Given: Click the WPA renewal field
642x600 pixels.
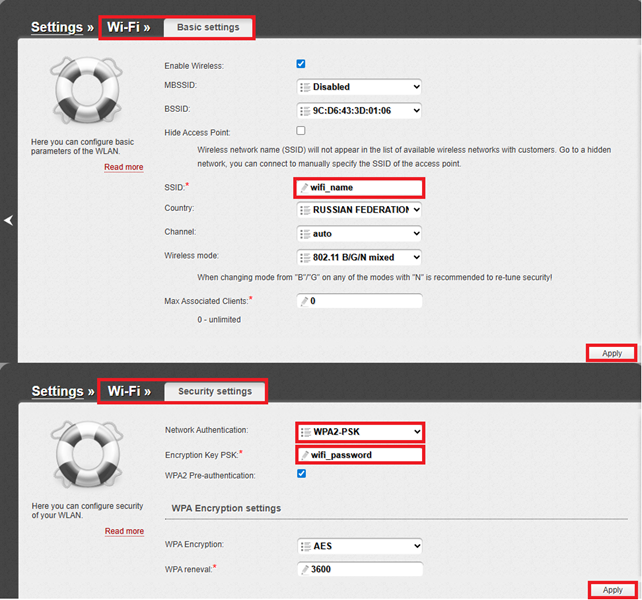Looking at the screenshot, I should click(x=360, y=569).
